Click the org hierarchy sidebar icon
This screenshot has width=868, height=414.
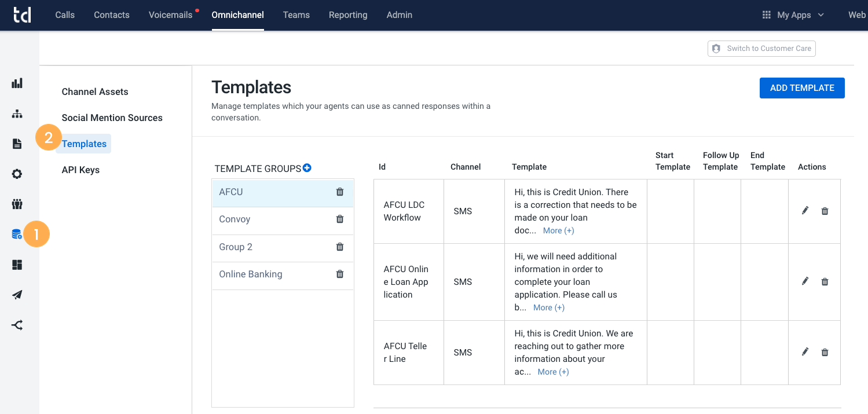17,113
